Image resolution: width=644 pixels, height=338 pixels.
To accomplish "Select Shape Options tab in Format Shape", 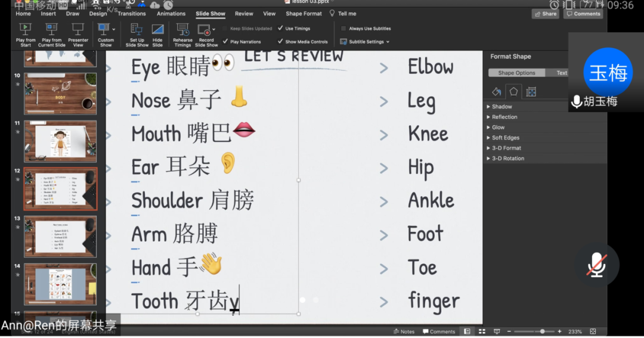I will 516,73.
